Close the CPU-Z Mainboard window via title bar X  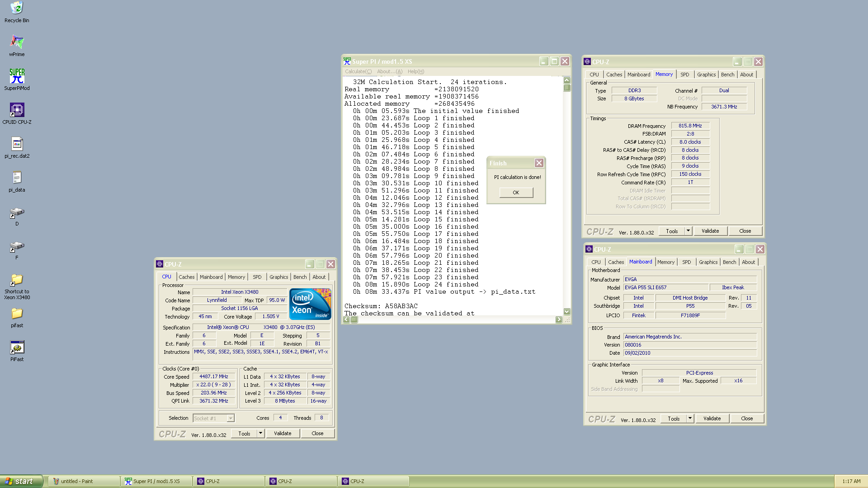pos(760,249)
